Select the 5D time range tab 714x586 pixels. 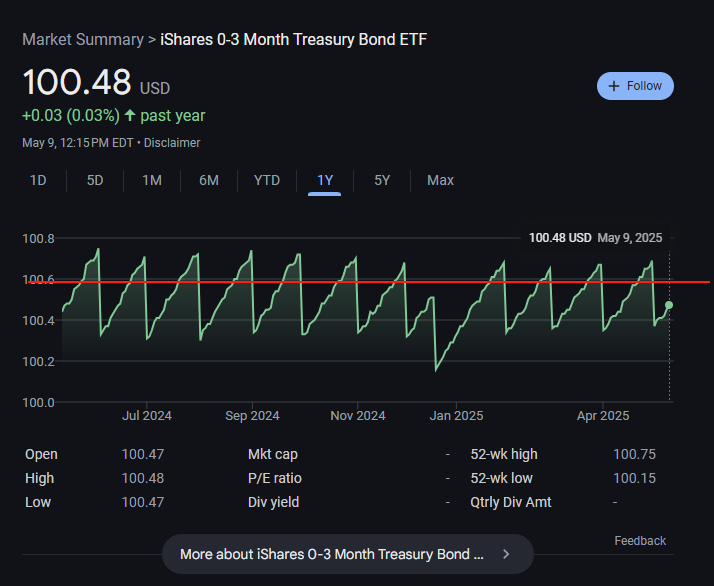click(95, 180)
